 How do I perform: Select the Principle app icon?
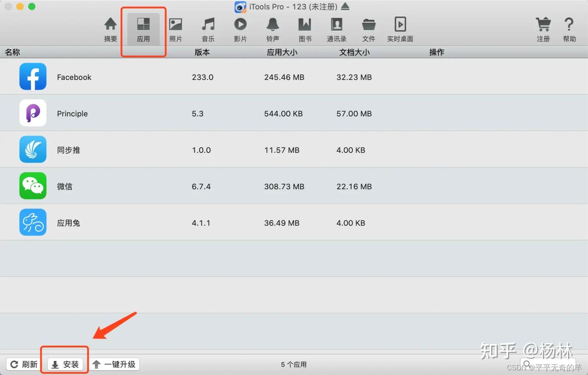(x=33, y=113)
